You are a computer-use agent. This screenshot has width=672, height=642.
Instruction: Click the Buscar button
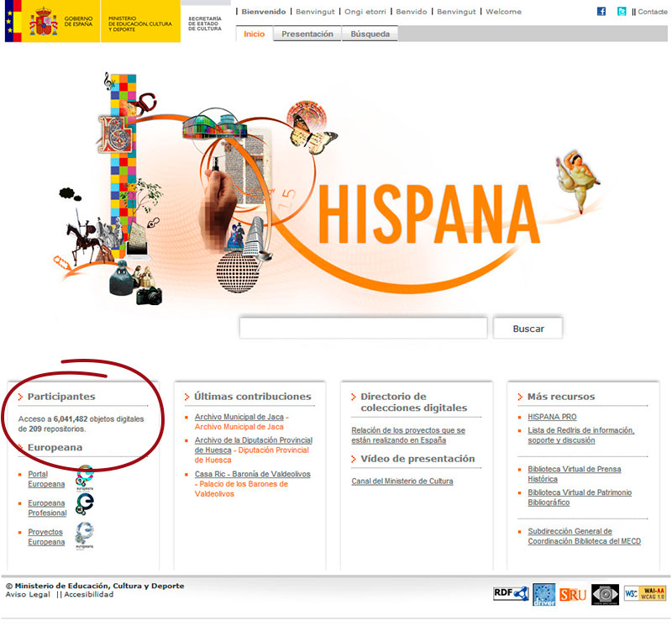[x=528, y=329]
